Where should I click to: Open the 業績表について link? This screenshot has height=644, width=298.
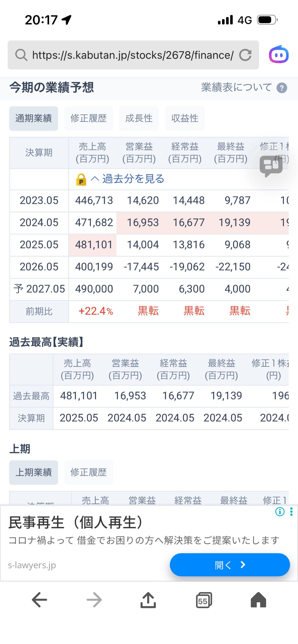[236, 87]
